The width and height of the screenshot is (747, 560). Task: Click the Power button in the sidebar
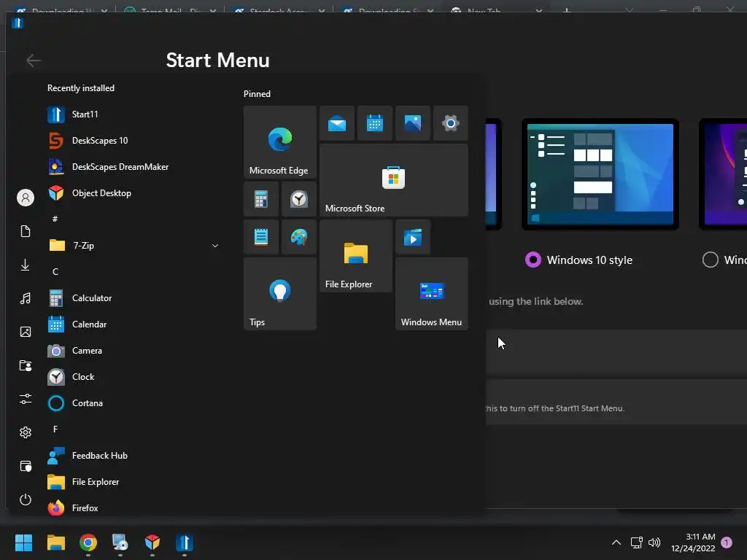pyautogui.click(x=26, y=499)
